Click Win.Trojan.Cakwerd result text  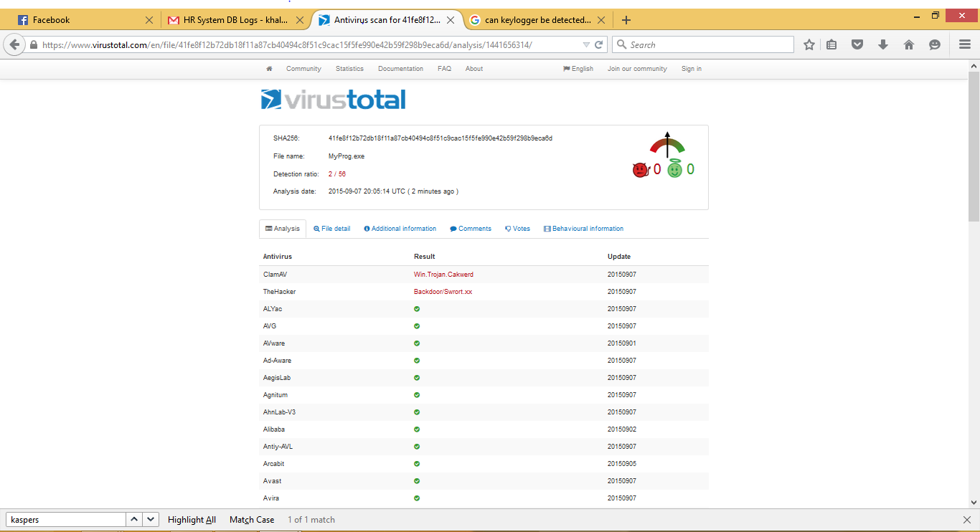443,275
